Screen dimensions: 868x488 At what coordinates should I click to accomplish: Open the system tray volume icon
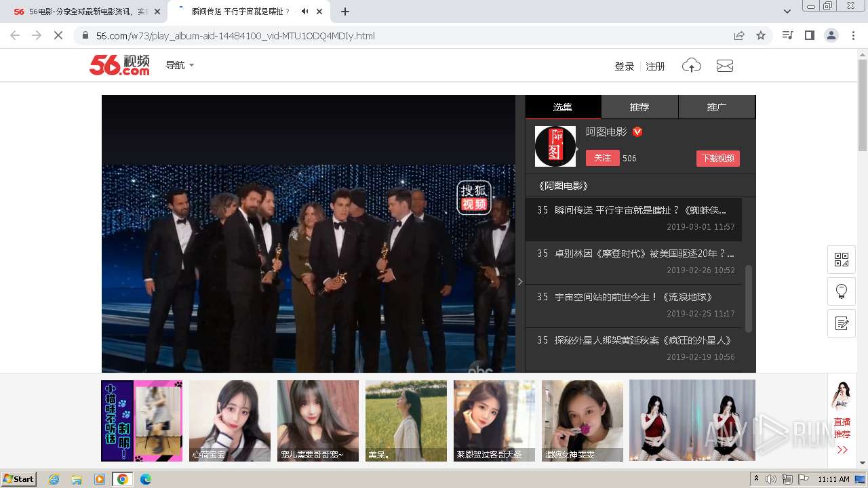click(x=772, y=479)
